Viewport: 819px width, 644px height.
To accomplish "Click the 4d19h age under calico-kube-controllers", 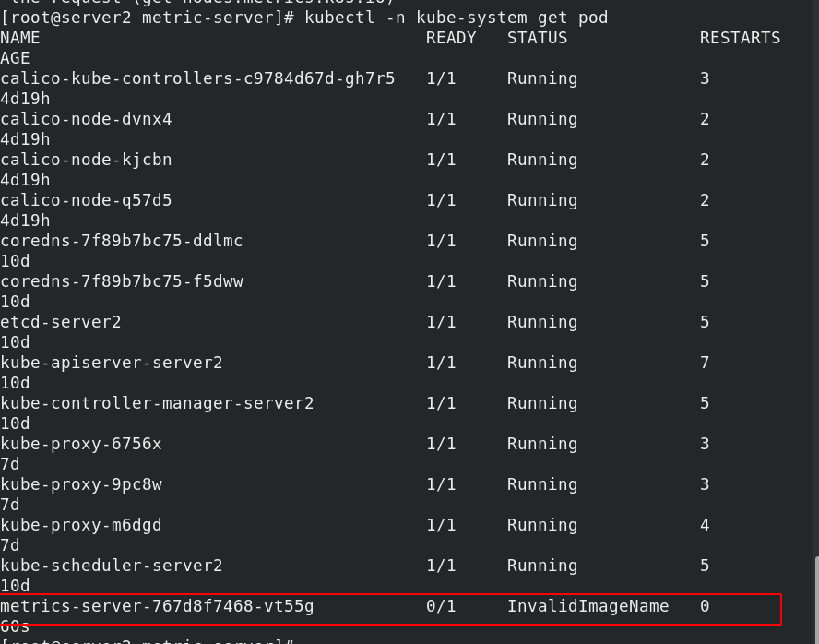I will pyautogui.click(x=25, y=100).
